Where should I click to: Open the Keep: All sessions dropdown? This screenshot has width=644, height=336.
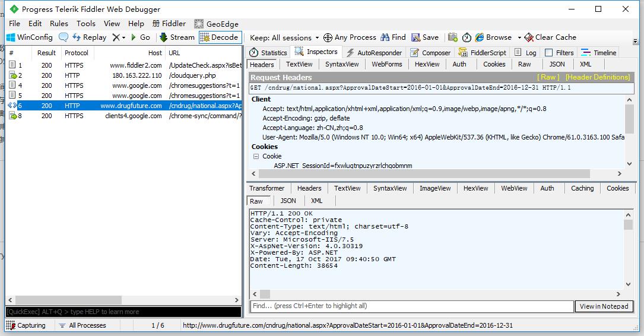[x=284, y=37]
